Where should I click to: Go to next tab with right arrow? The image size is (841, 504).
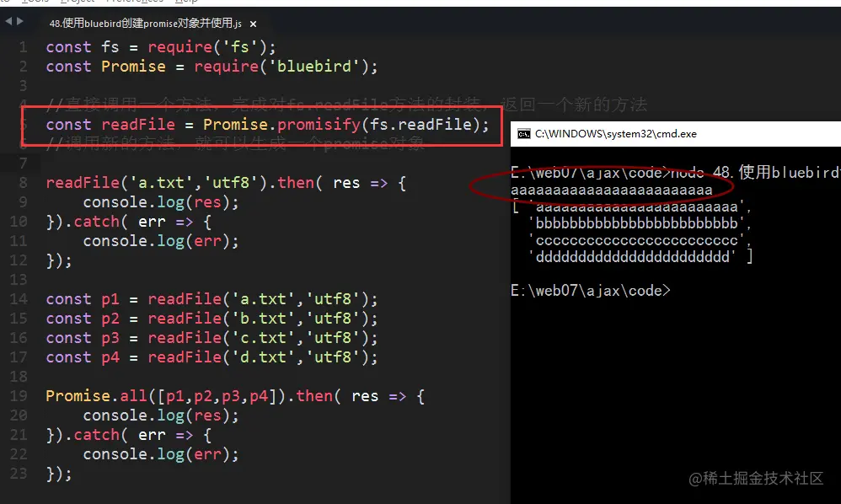[x=20, y=21]
